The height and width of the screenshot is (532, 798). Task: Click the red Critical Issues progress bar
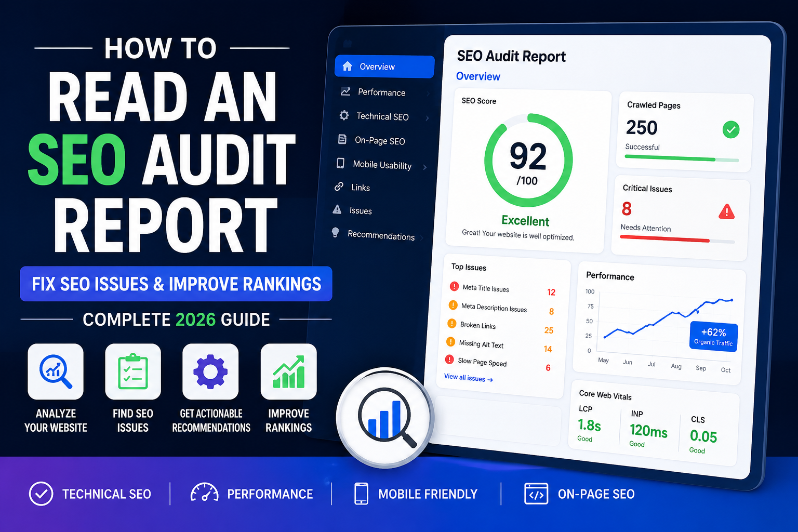tap(677, 239)
